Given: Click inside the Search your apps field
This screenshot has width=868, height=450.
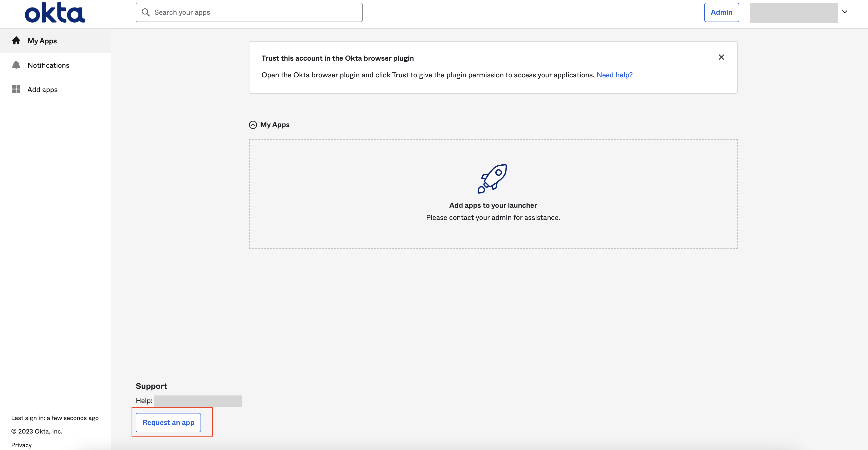Looking at the screenshot, I should 249,12.
